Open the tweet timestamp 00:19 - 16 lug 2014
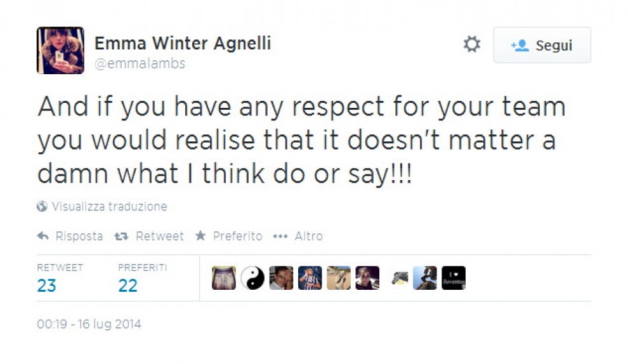This screenshot has height=364, width=628. coord(89,324)
